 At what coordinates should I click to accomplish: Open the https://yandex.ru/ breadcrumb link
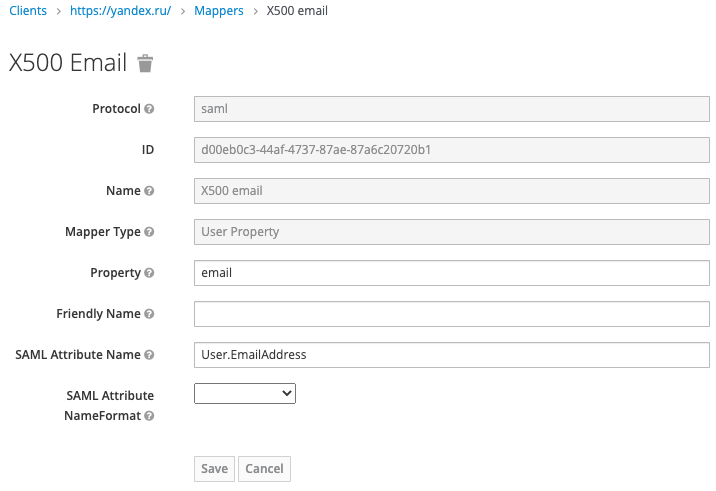[x=120, y=11]
